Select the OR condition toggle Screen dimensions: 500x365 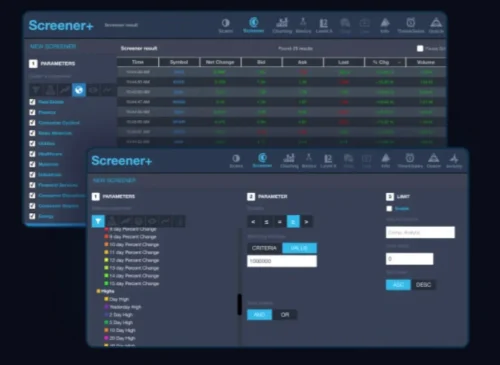point(285,315)
